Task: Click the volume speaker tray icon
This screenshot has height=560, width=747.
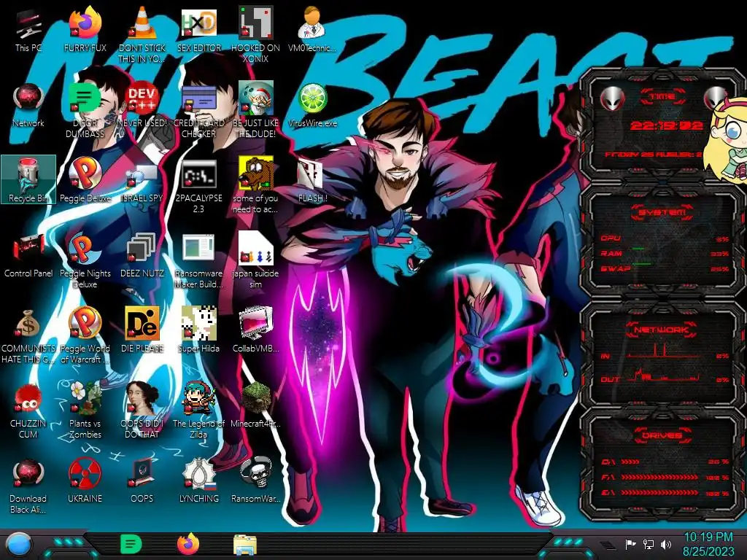Action: pos(666,544)
